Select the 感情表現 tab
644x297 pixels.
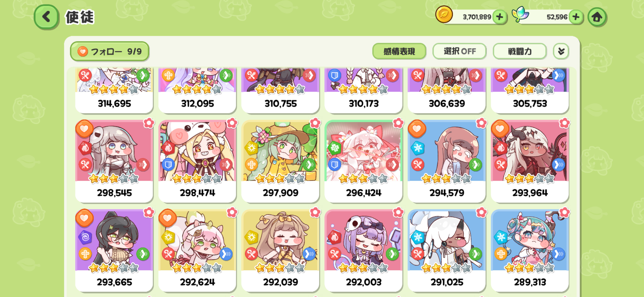tap(399, 51)
